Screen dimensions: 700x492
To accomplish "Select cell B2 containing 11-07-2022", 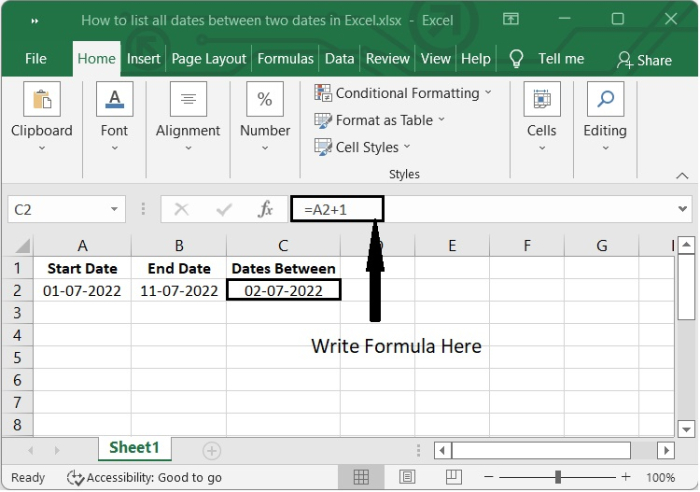I will click(x=179, y=291).
